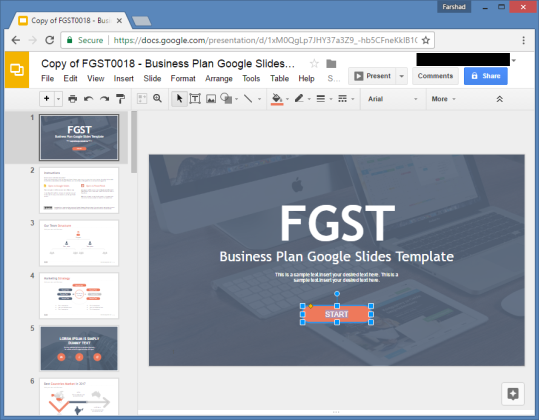Viewport: 539px width, 420px height.
Task: Click the line color pencil icon
Action: click(299, 99)
